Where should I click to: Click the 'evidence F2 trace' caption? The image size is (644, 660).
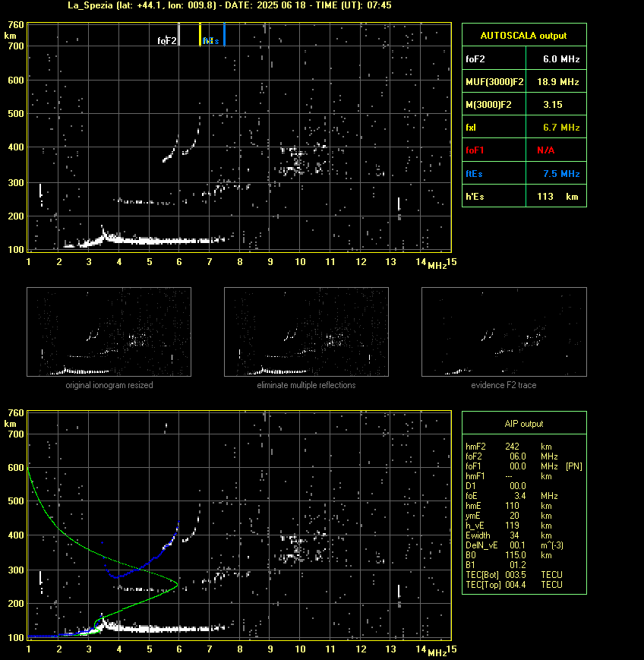coord(504,385)
